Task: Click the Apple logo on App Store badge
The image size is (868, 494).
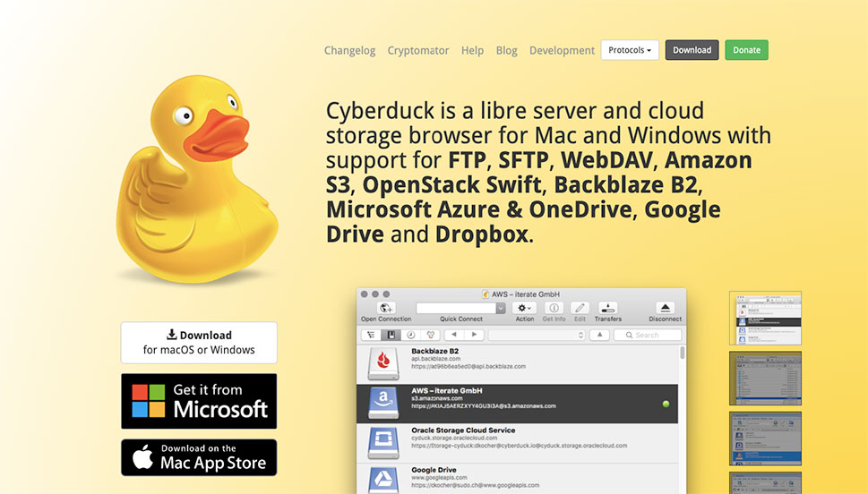Action: 142,457
